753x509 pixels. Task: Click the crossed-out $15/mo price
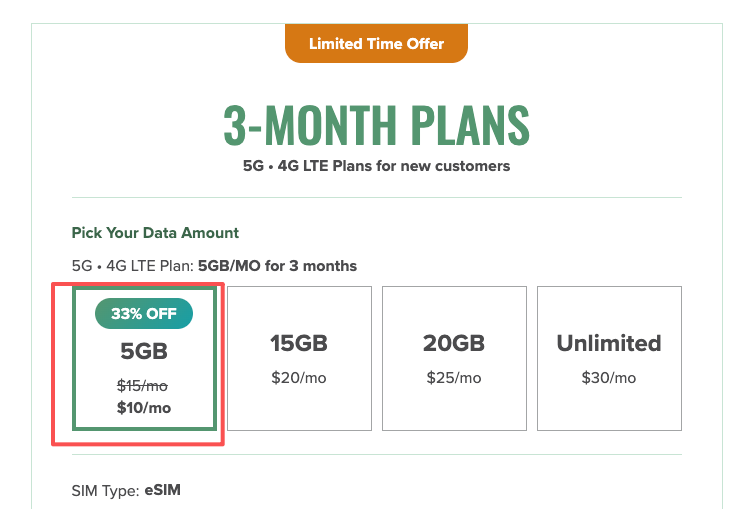[144, 386]
